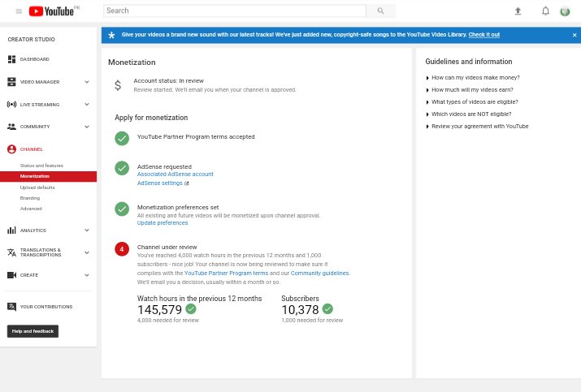The width and height of the screenshot is (581, 392).
Task: Select Branding submenu item
Action: click(30, 198)
